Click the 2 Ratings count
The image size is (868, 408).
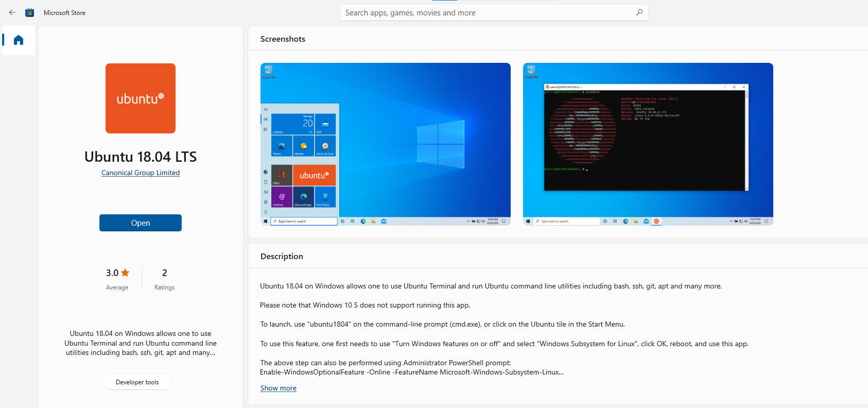coord(164,278)
